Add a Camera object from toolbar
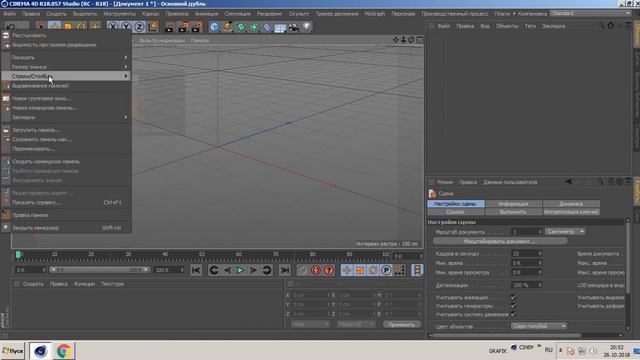This screenshot has height=360, width=640. tap(293, 27)
